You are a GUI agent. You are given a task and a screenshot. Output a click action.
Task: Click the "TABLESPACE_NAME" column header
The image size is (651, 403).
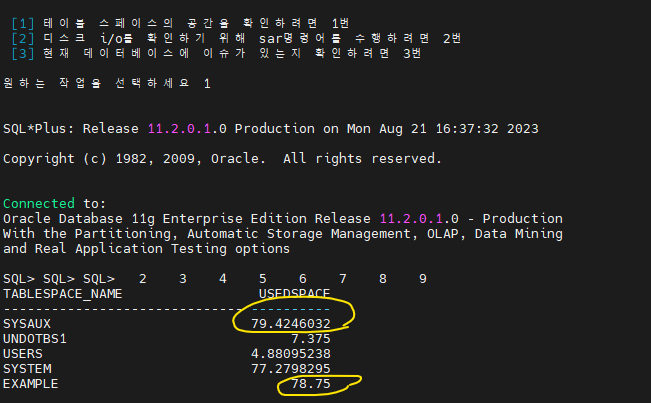tap(62, 294)
